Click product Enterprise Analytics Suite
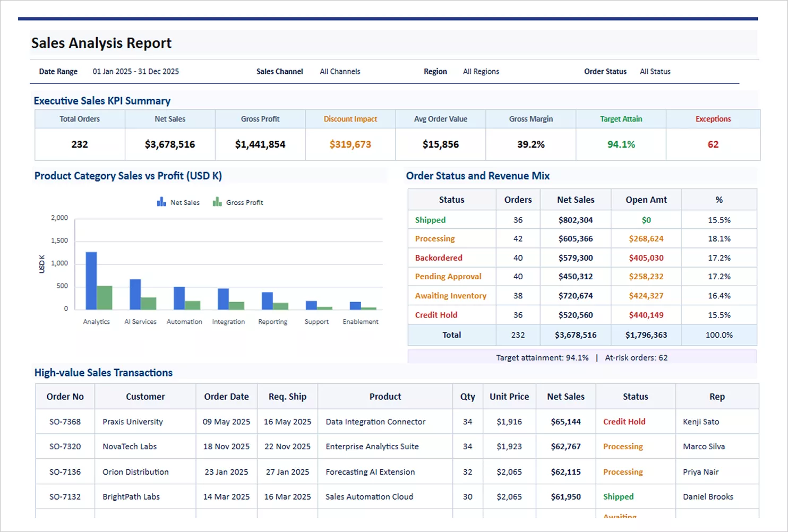Viewport: 788px width, 532px height. (x=372, y=447)
